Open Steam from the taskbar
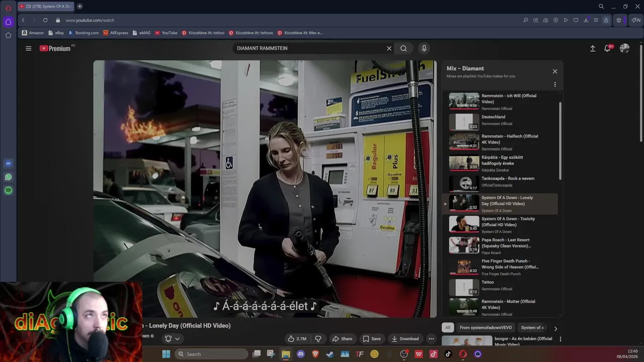 tap(330, 354)
